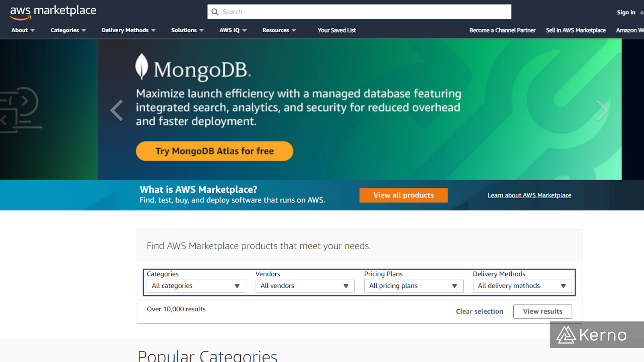Go to previous carousel slide arrow
This screenshot has height=362, width=644.
click(x=116, y=110)
